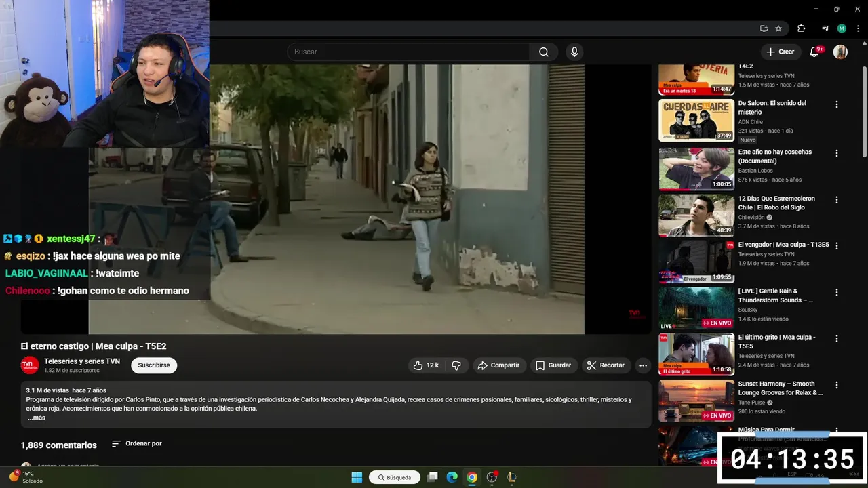
Task: Click the Crear button
Action: click(x=780, y=52)
